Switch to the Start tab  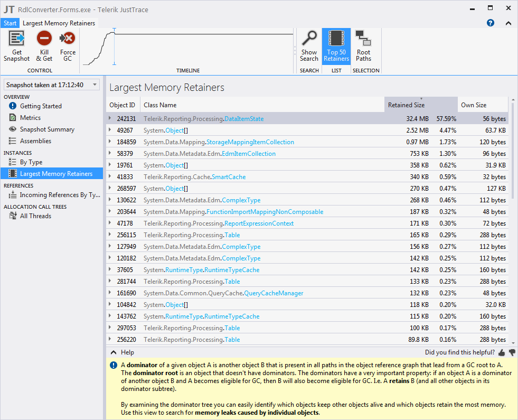[10, 23]
